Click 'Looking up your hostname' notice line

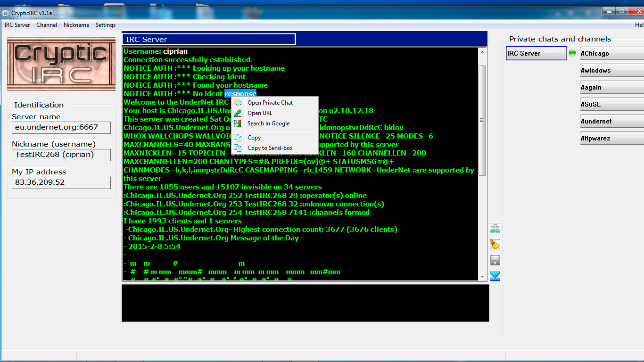(x=204, y=68)
